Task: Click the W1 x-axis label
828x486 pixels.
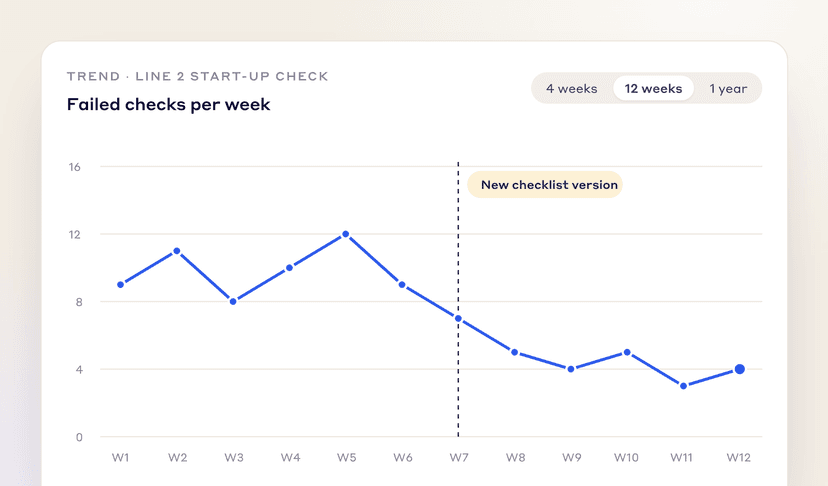Action: click(x=120, y=457)
